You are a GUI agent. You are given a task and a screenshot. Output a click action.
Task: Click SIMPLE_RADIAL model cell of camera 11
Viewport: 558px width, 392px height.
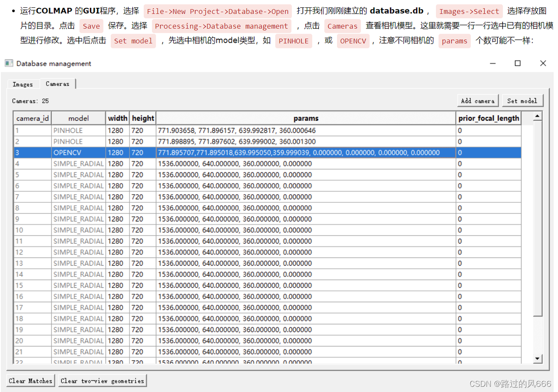(x=78, y=241)
